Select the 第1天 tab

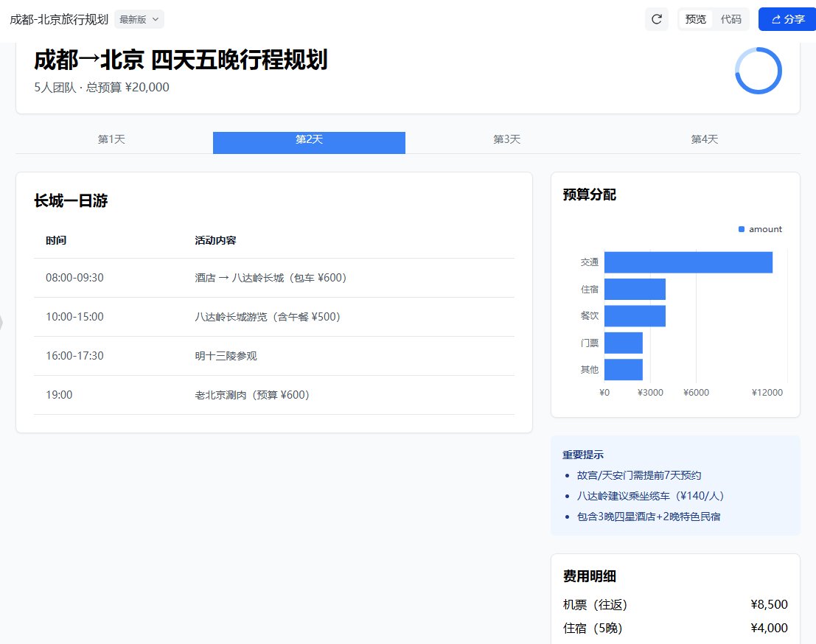112,139
